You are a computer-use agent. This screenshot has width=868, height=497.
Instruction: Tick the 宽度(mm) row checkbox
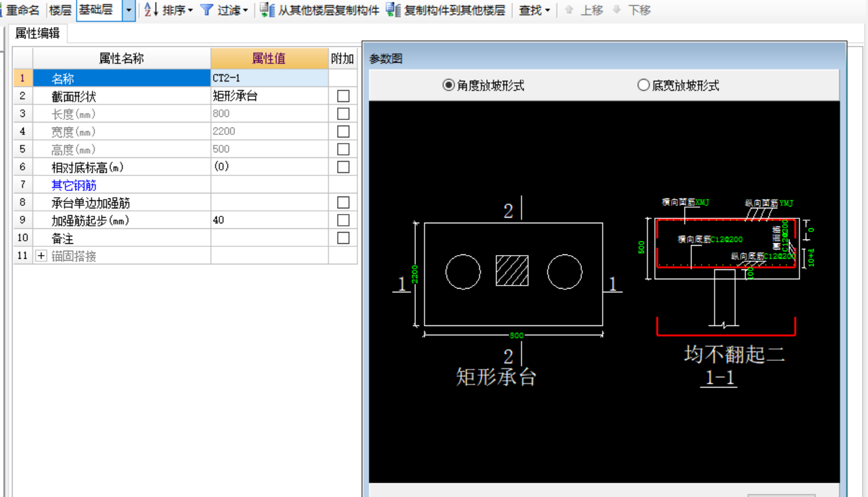343,131
